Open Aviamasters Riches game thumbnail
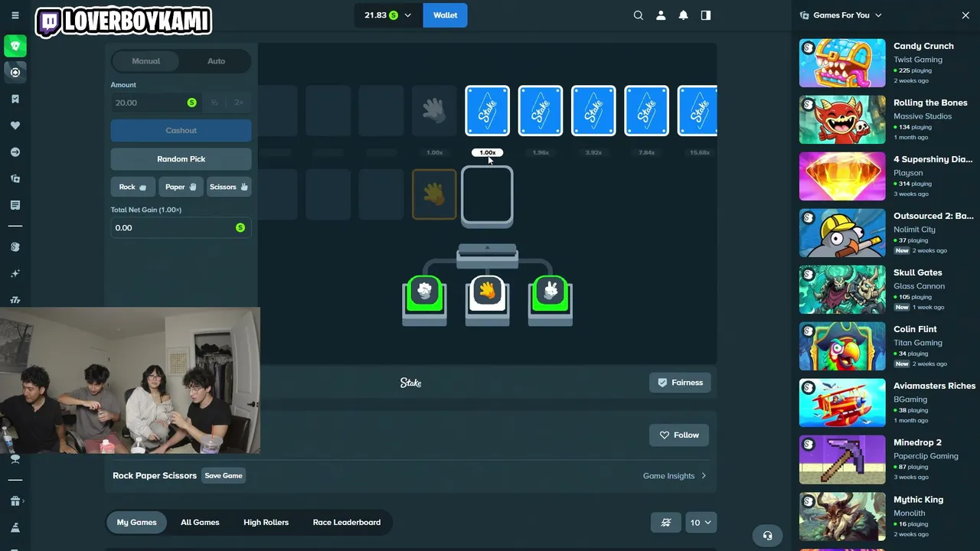The width and height of the screenshot is (980, 551). point(842,403)
